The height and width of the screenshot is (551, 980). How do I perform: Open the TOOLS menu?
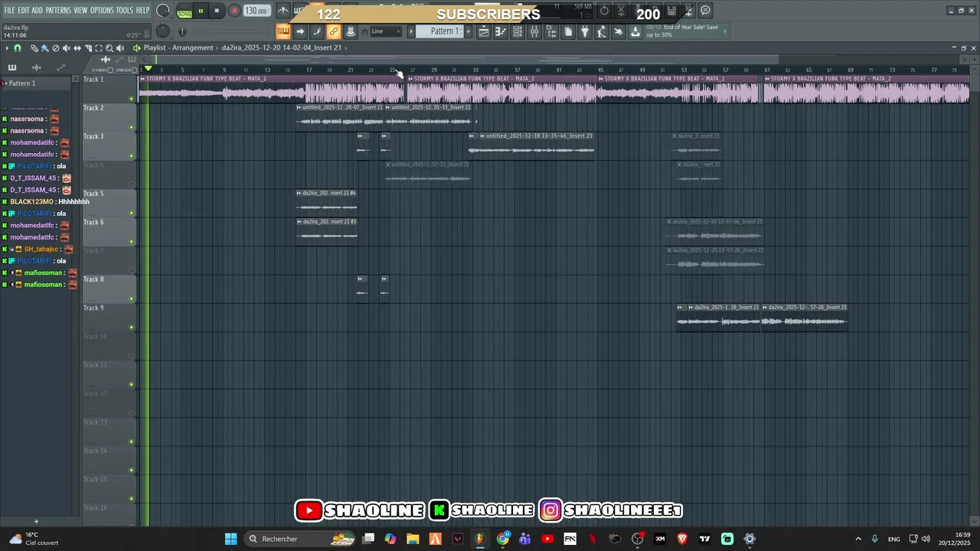125,10
